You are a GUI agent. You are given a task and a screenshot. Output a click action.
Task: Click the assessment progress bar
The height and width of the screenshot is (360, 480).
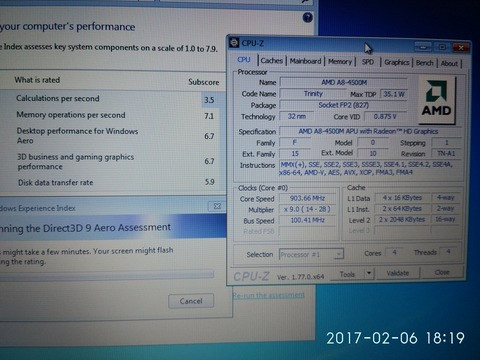107,275
